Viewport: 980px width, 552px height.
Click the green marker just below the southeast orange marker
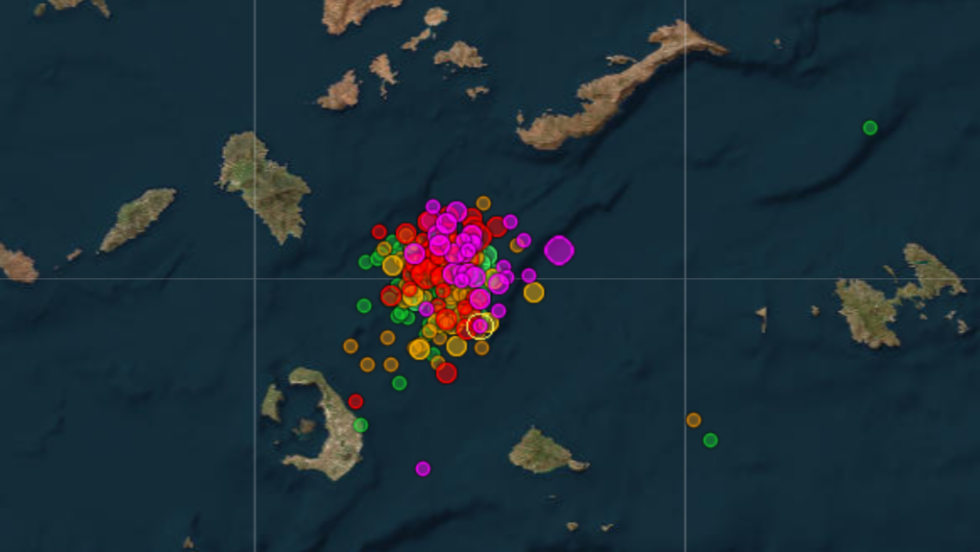710,440
